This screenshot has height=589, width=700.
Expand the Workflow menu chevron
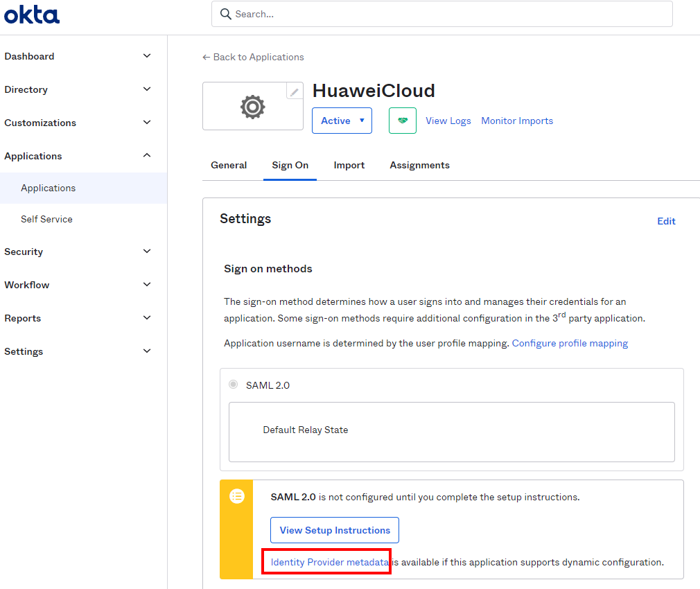point(147,284)
